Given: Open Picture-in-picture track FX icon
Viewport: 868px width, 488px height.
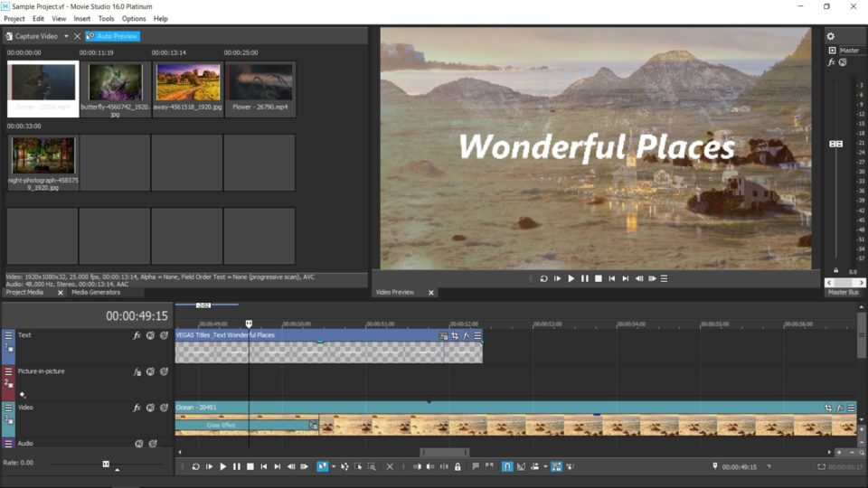Looking at the screenshot, I should 137,371.
